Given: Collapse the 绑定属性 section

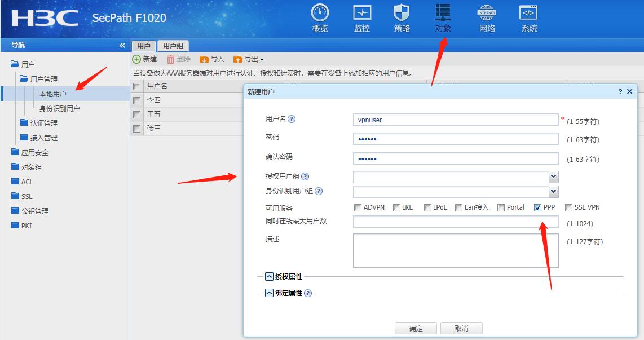Looking at the screenshot, I should [268, 293].
